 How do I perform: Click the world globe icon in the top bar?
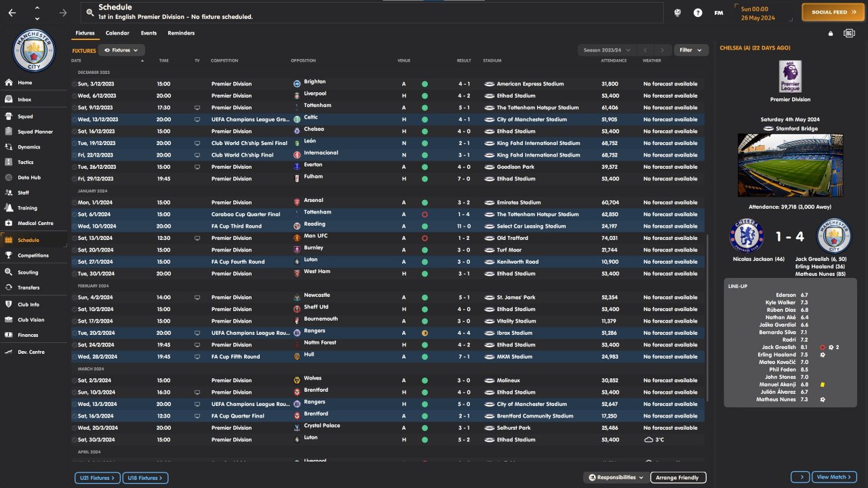pyautogui.click(x=677, y=13)
